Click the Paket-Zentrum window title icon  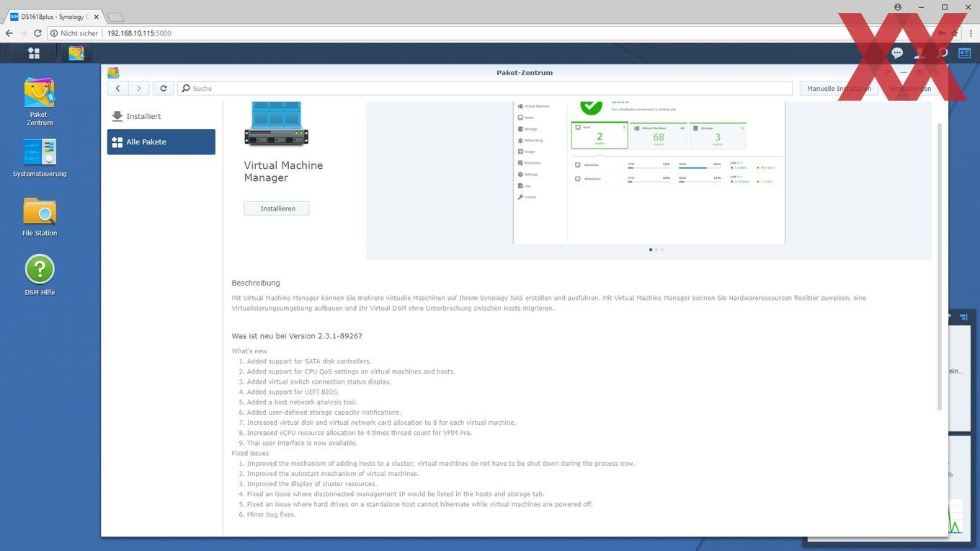coord(113,73)
